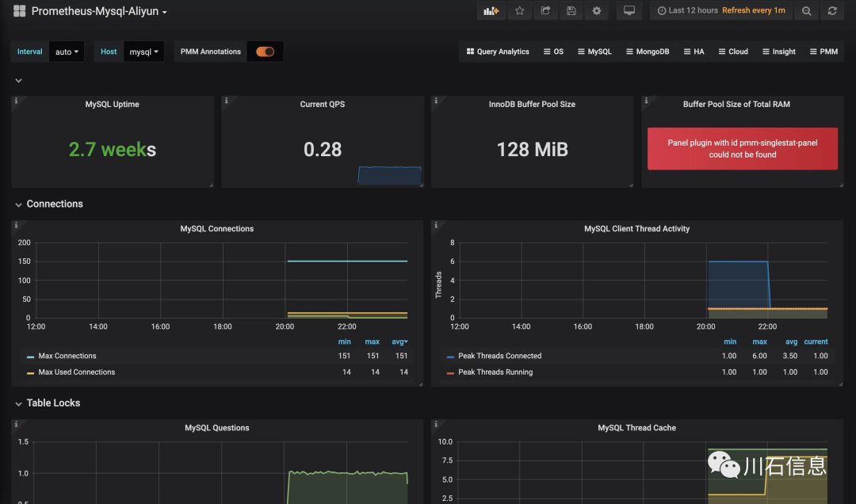Star this dashboard as favorite
The width and height of the screenshot is (856, 504).
(520, 10)
